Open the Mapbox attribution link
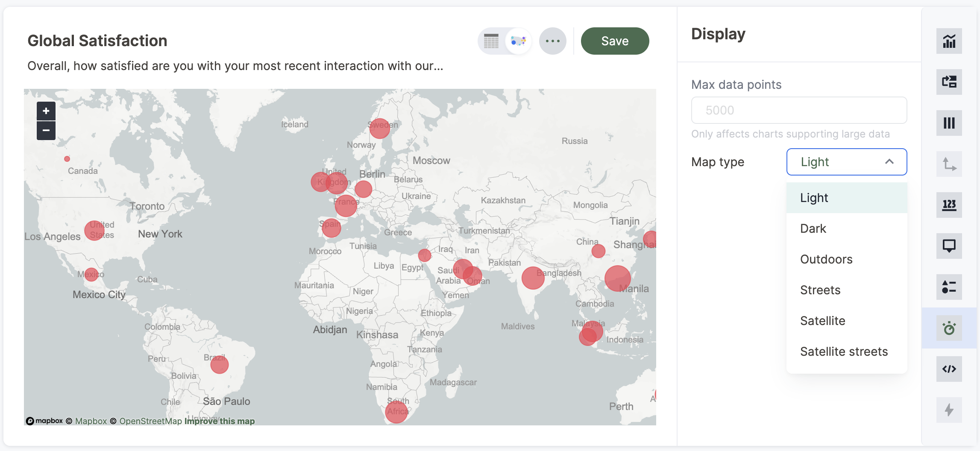The width and height of the screenshot is (980, 451). point(91,421)
